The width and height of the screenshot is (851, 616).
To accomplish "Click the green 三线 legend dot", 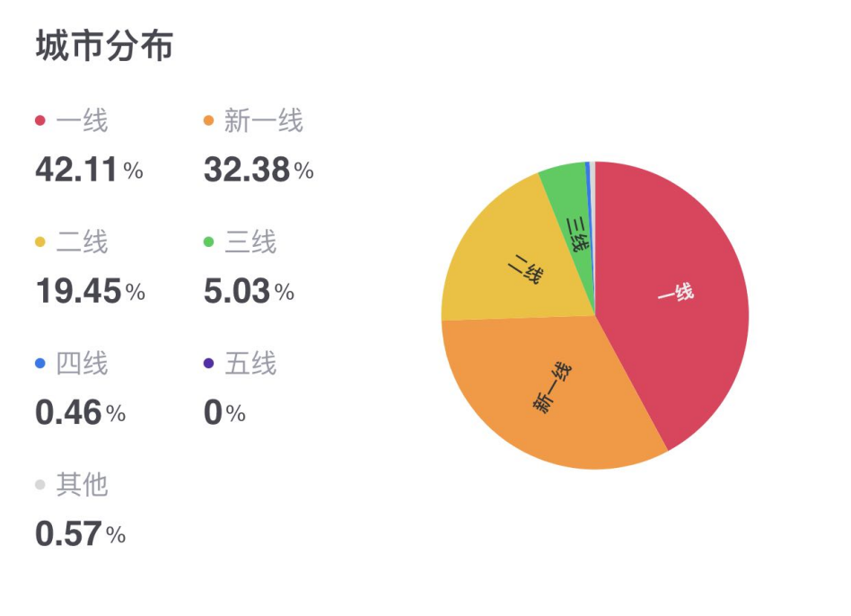I will pos(209,242).
